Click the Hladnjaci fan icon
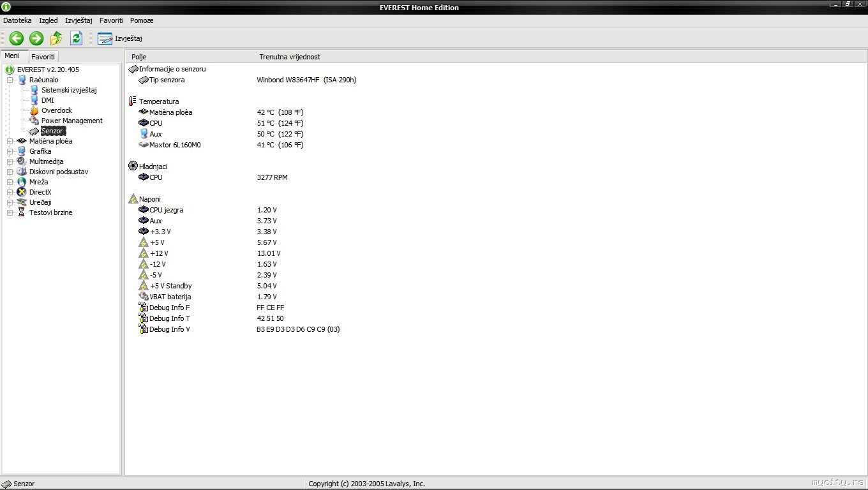Viewport: 868px width, 490px height. (133, 167)
